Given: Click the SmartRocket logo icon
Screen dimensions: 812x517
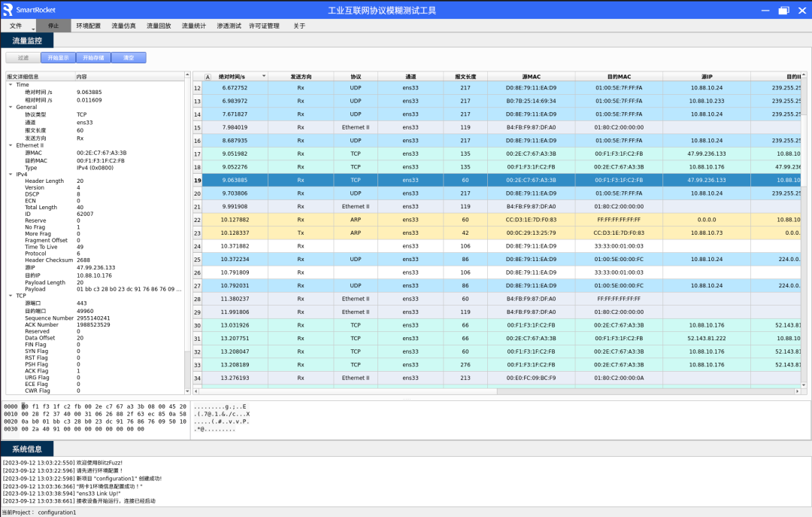Looking at the screenshot, I should 8,10.
